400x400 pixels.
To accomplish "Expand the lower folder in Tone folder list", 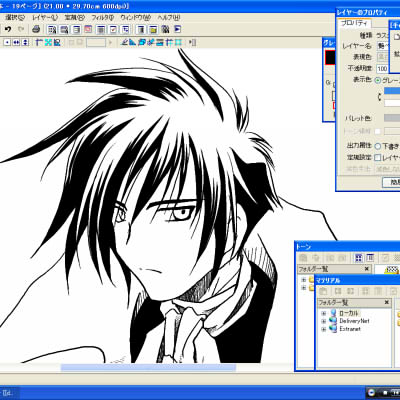I will tap(304, 287).
